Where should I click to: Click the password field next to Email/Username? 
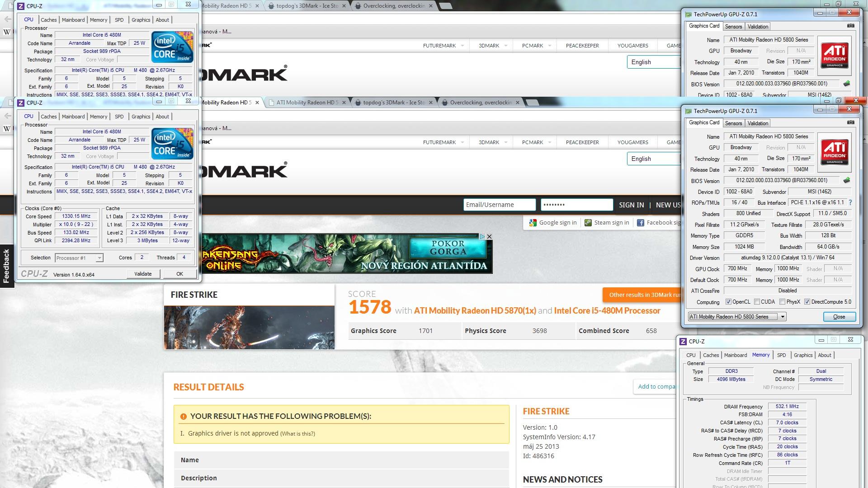point(577,205)
